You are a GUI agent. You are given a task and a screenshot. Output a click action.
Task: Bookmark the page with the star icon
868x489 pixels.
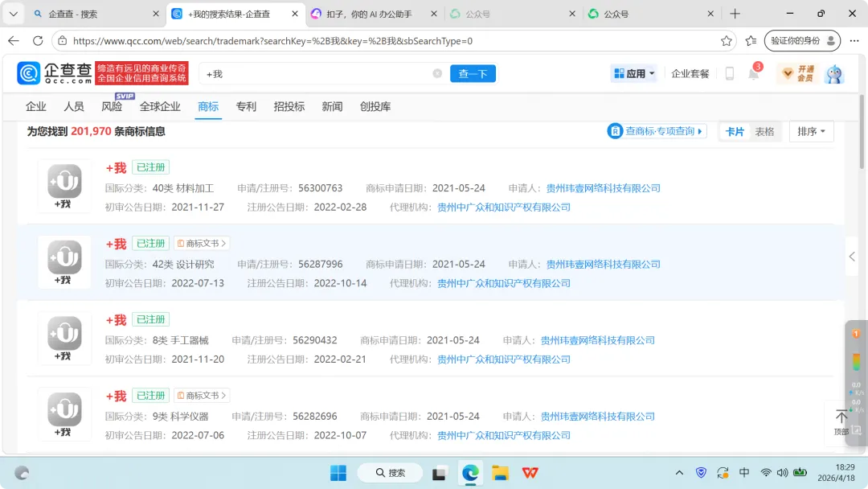point(727,41)
